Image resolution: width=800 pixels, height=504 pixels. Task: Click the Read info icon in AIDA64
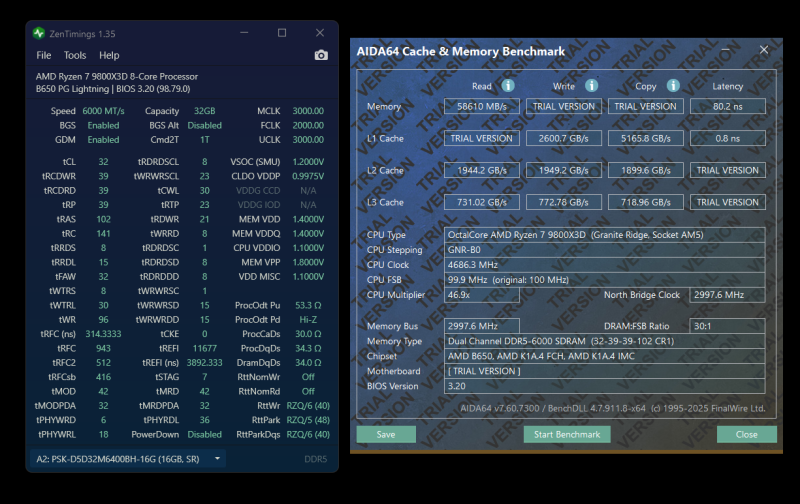(x=508, y=86)
